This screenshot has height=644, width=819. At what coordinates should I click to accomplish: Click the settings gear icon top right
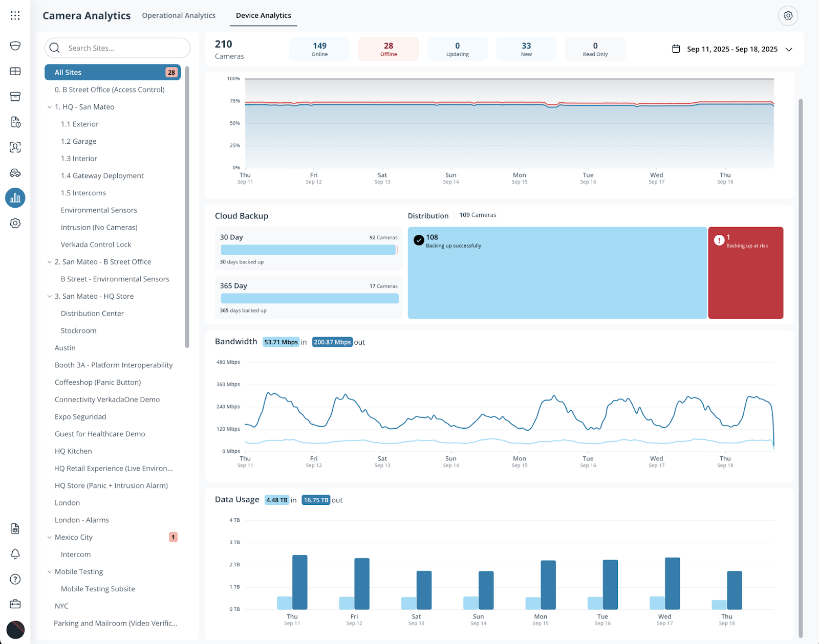click(x=788, y=16)
